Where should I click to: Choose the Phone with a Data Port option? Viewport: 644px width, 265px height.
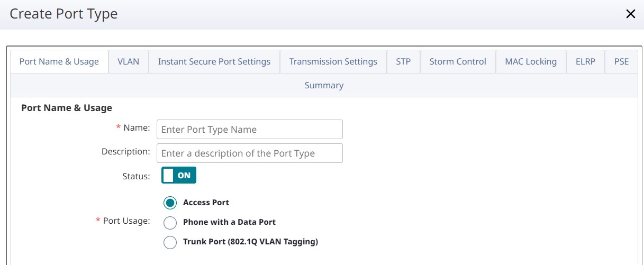coord(170,222)
